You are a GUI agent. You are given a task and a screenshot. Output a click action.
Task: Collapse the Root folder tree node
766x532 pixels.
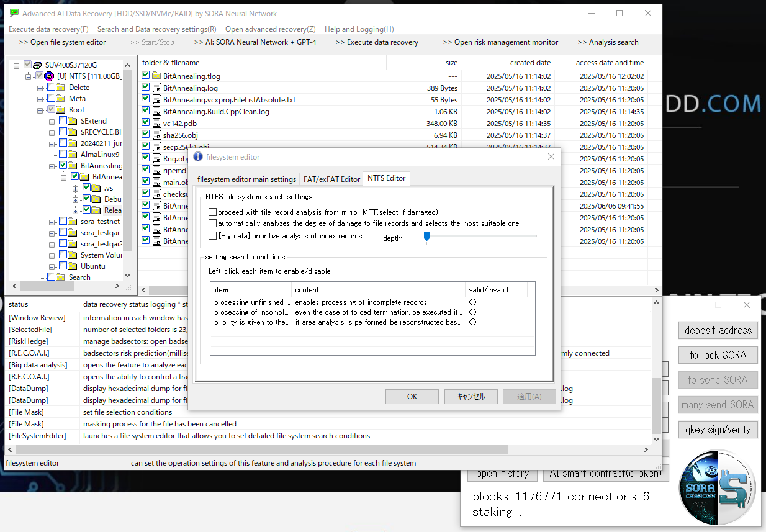point(40,110)
